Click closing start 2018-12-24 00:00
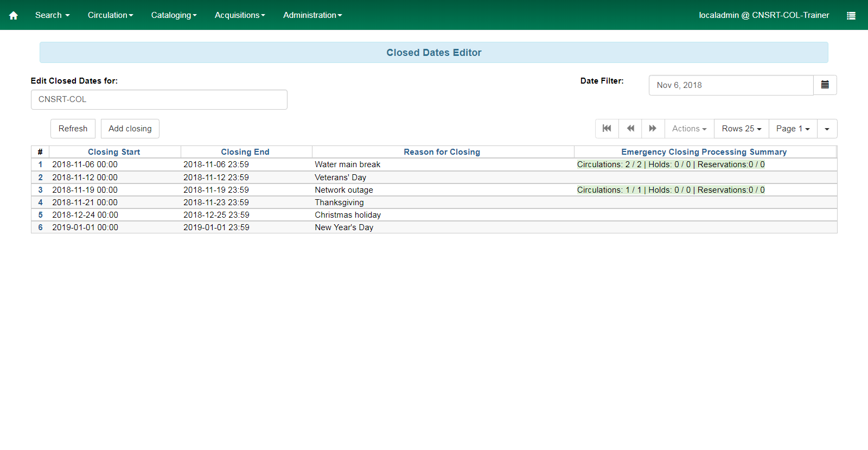The height and width of the screenshot is (450, 868). click(x=85, y=215)
